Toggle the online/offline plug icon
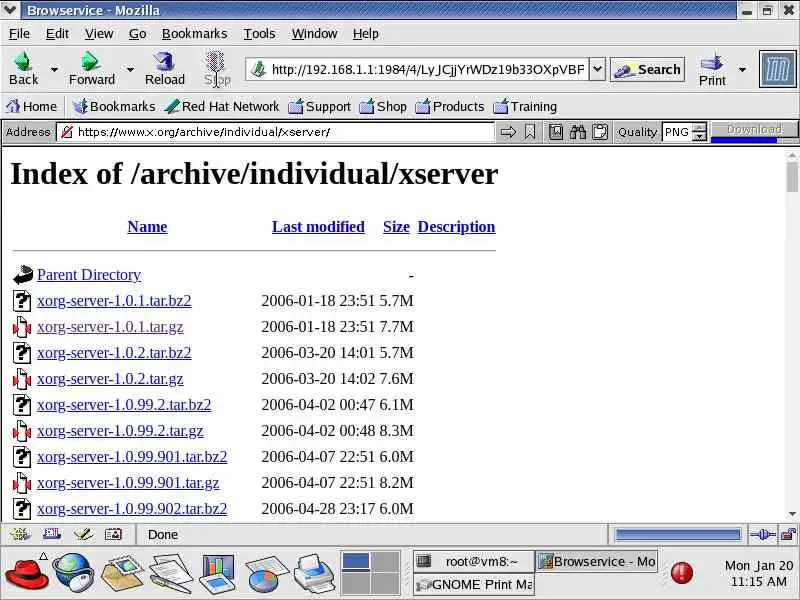Image resolution: width=800 pixels, height=600 pixels. click(x=762, y=534)
